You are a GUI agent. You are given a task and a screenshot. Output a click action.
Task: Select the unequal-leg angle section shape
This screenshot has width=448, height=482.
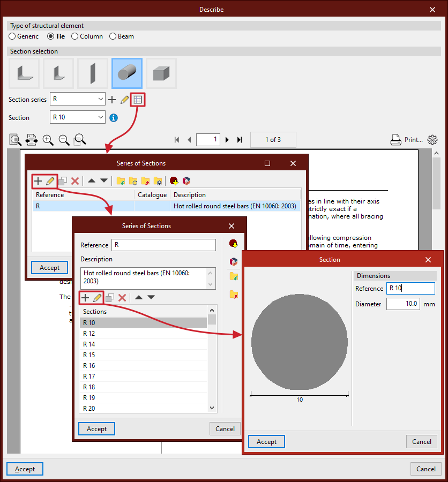pyautogui.click(x=58, y=73)
